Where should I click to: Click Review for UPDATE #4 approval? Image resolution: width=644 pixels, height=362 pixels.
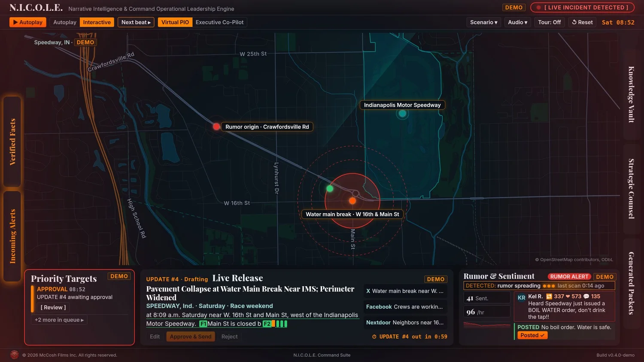pyautogui.click(x=53, y=308)
